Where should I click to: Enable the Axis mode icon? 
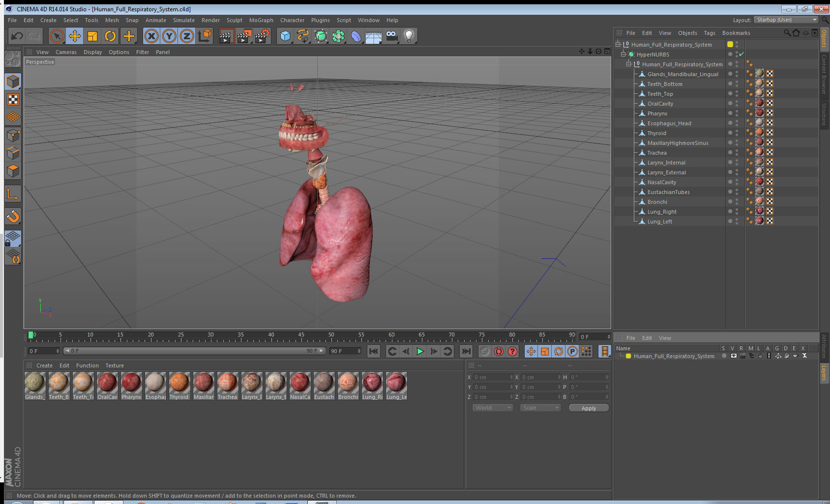tap(13, 194)
